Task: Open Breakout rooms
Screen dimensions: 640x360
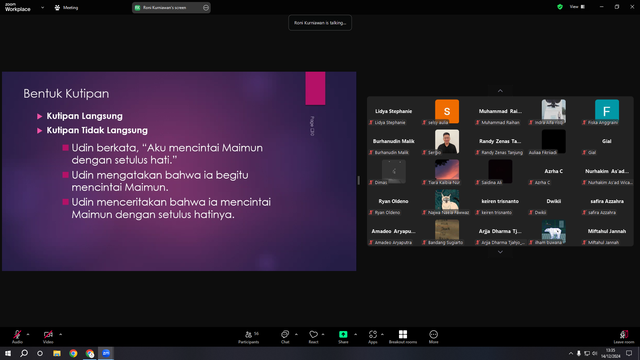Action: click(403, 337)
